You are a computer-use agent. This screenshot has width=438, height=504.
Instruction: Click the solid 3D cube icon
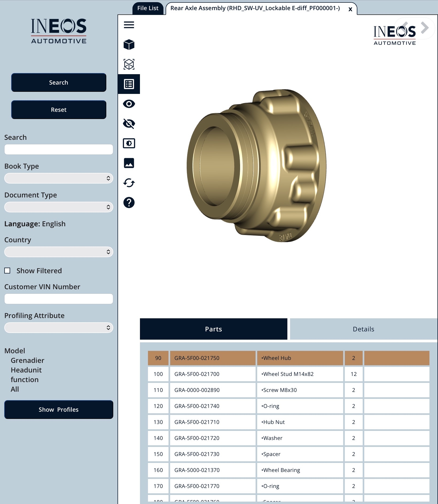(129, 45)
